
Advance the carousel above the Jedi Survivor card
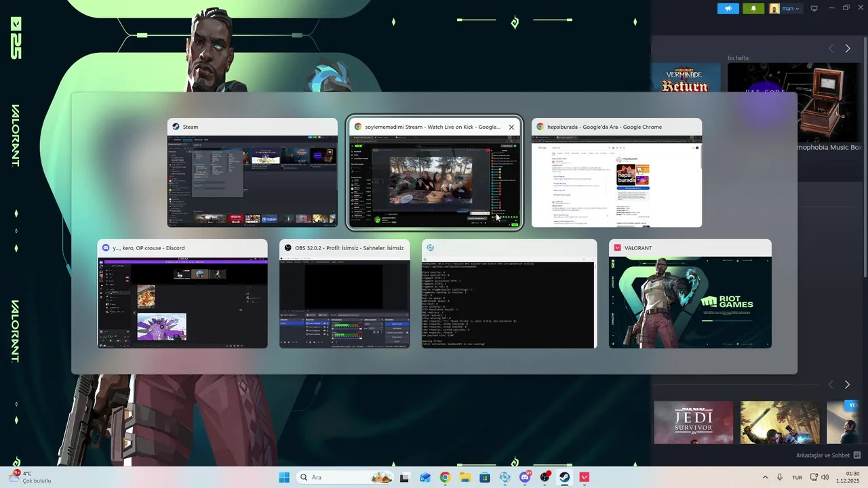click(848, 384)
